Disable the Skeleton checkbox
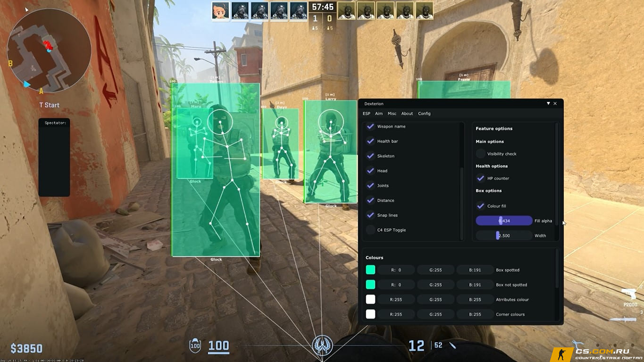Screen dimensions: 644x362 coord(371,156)
